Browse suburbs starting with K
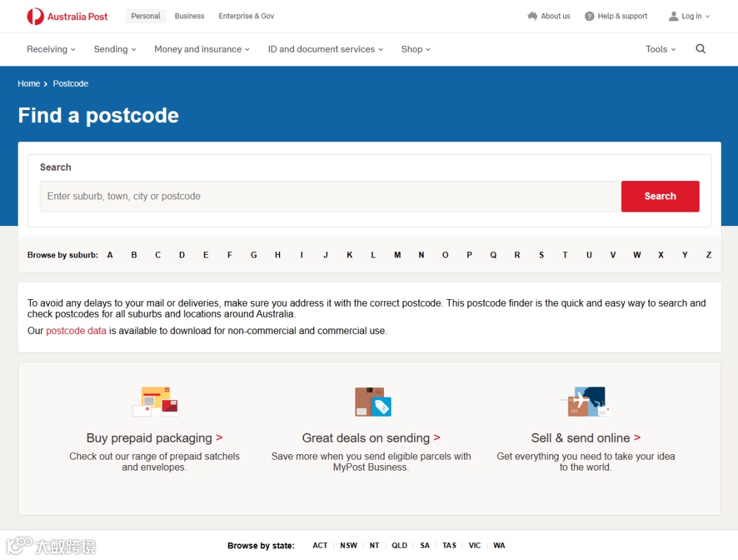Viewport: 738px width, 560px height. click(350, 255)
